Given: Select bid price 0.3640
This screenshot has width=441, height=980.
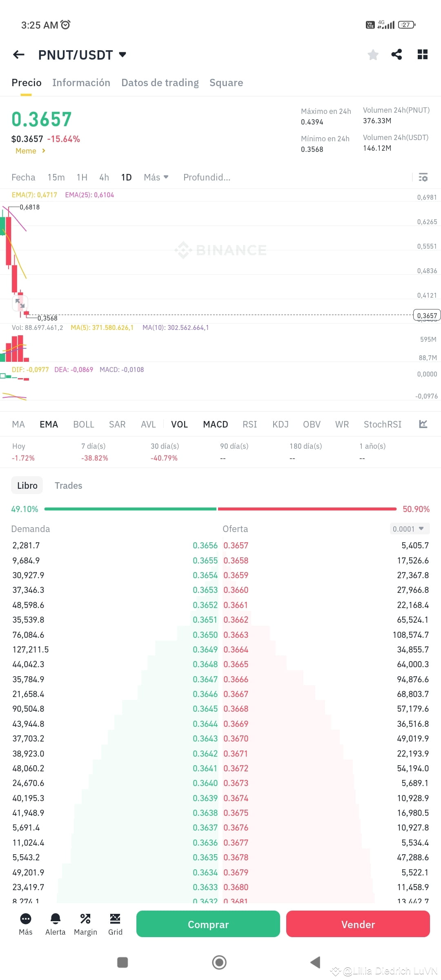Looking at the screenshot, I should (x=205, y=783).
